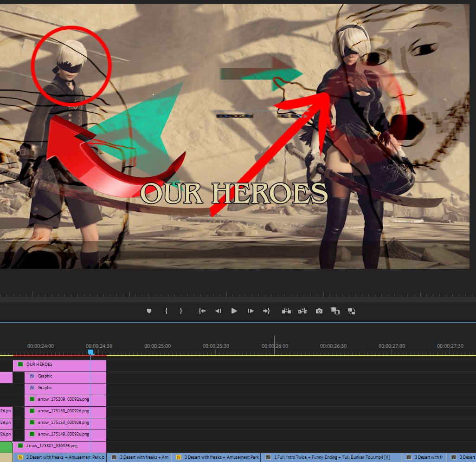Click the OUR HEROES title text in preview
Viewport: 476px width, 462px height.
(234, 194)
